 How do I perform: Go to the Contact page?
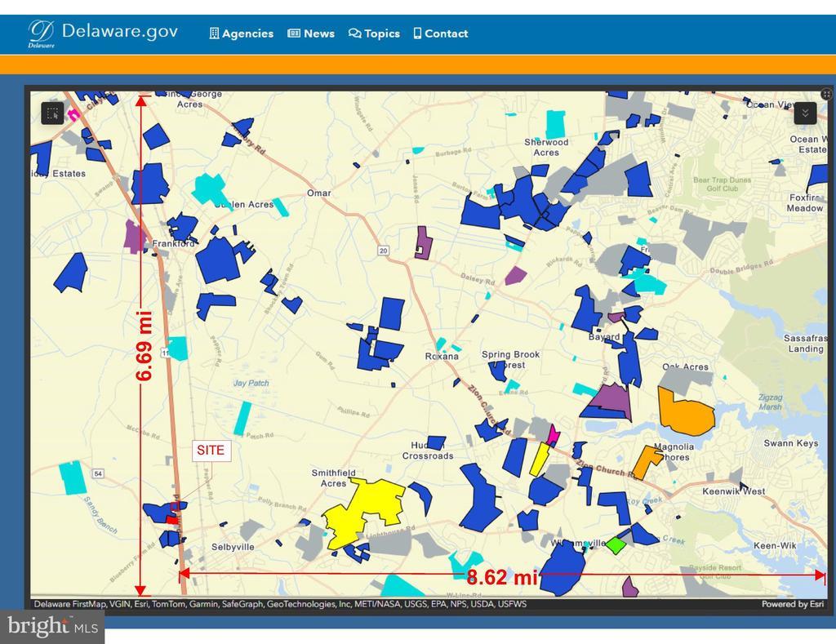(441, 33)
